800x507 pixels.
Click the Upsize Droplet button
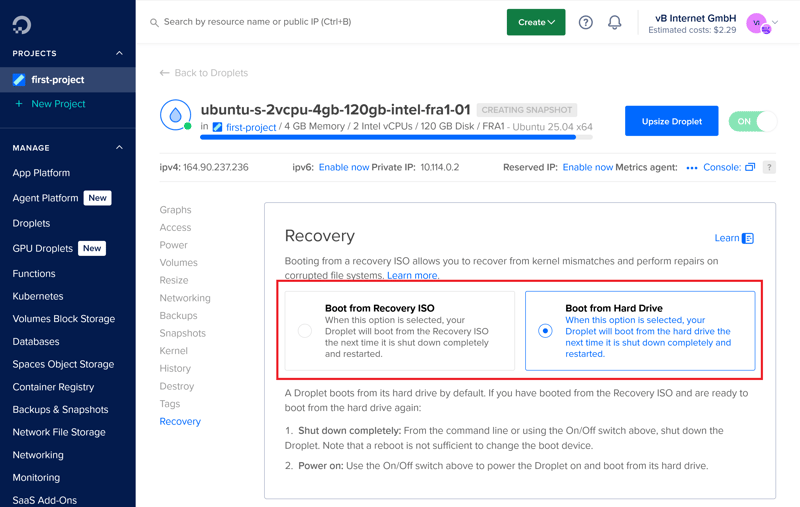click(x=671, y=121)
